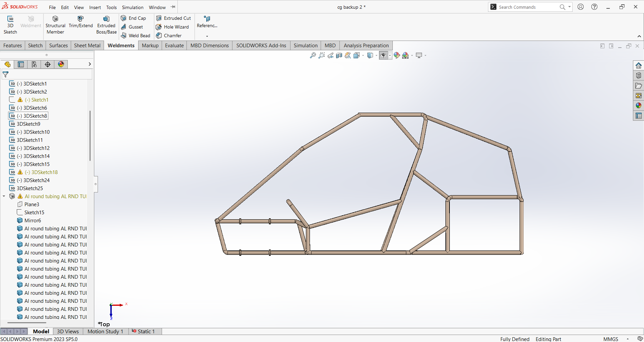Insert a Gusset feature
The image size is (644, 342).
coord(132,27)
